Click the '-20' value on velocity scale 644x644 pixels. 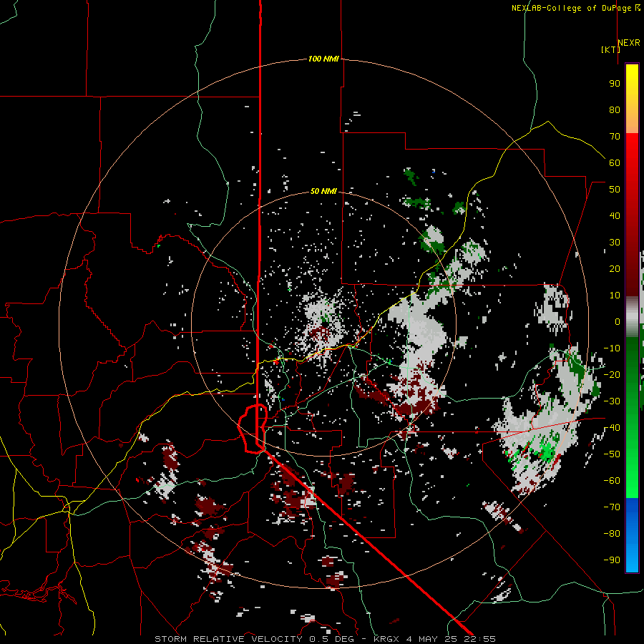coord(612,375)
